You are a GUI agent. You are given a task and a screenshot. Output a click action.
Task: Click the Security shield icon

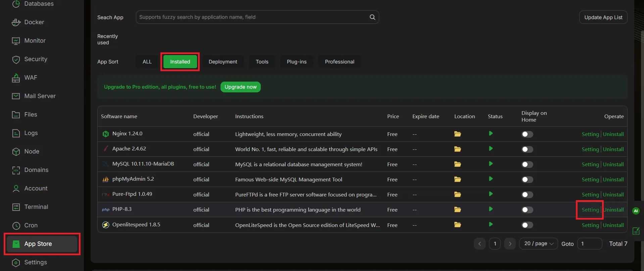[16, 59]
